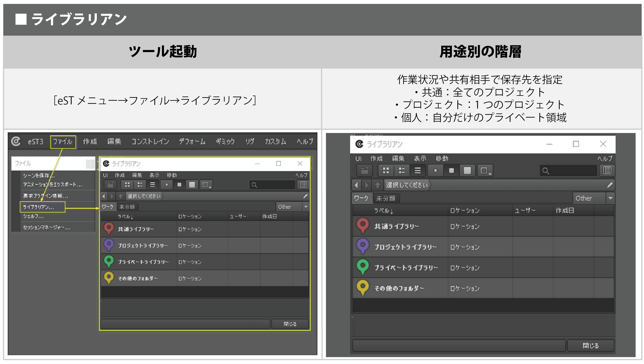Choose large thumbnail size icon in right toolbar
This screenshot has height=364, width=644.
[467, 171]
